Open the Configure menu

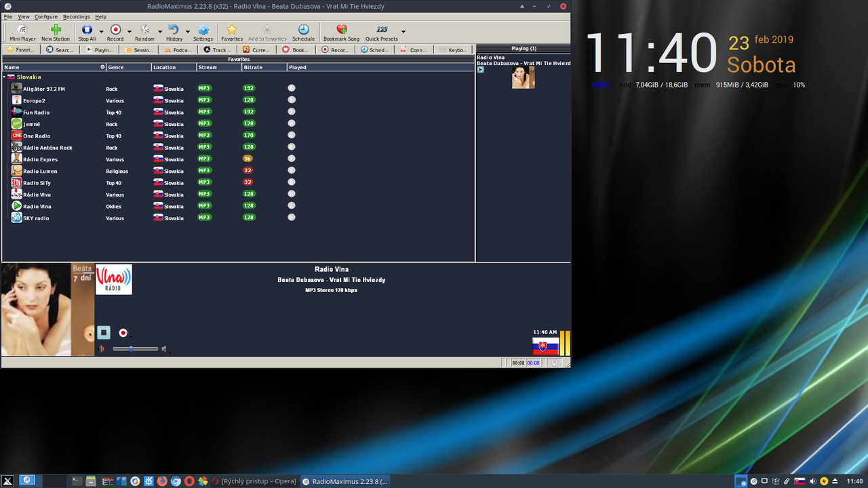(46, 16)
